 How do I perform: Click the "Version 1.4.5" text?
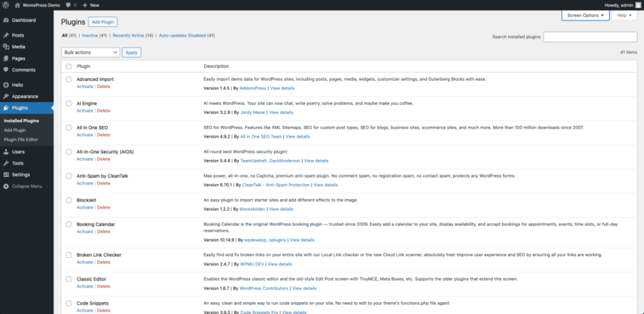coord(217,88)
